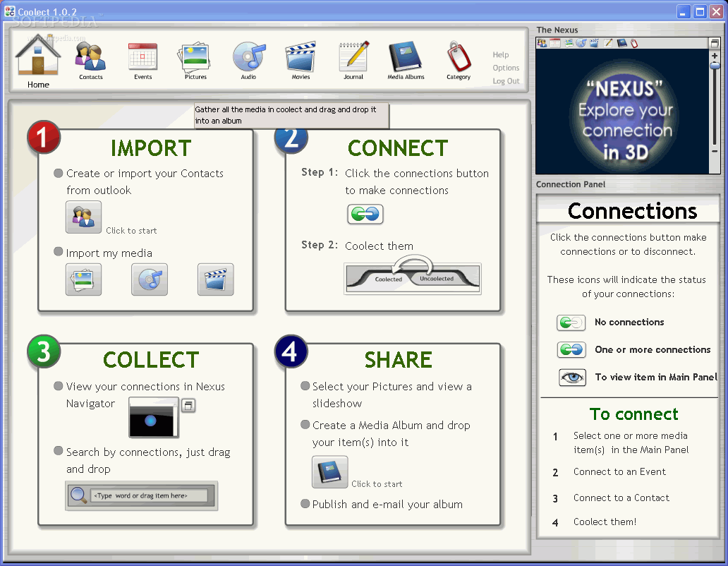Click the plus zoom-in button in Nexus

[x=715, y=56]
